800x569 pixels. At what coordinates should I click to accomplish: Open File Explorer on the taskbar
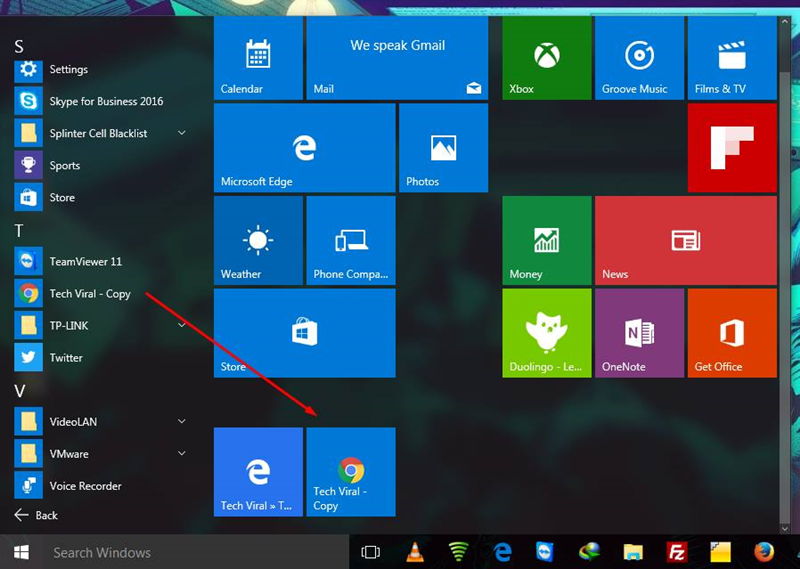[633, 552]
